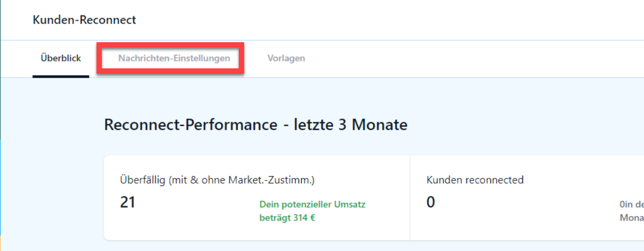
Task: Click the Reconnect-Performance heading
Action: point(256,125)
